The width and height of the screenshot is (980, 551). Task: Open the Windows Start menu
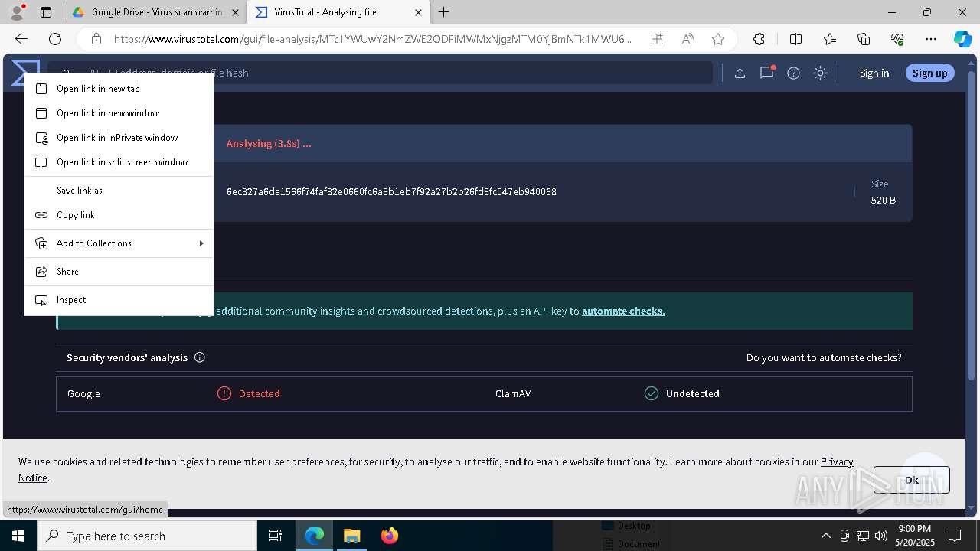(x=18, y=536)
